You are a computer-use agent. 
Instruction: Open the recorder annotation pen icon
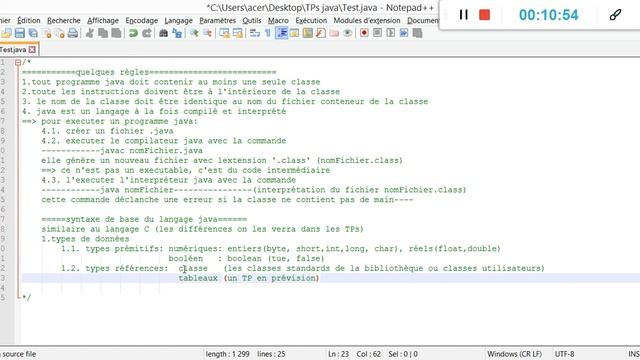(615, 15)
